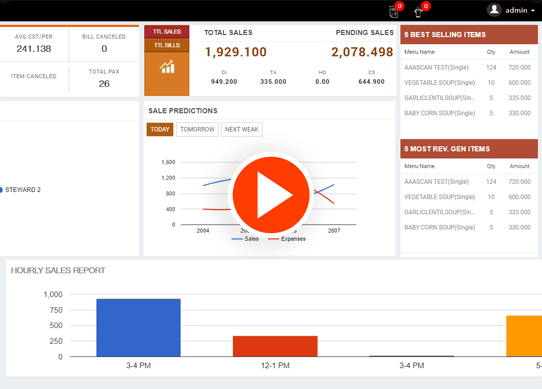Click the admin user avatar icon
The height and width of the screenshot is (389, 542).
click(x=494, y=10)
